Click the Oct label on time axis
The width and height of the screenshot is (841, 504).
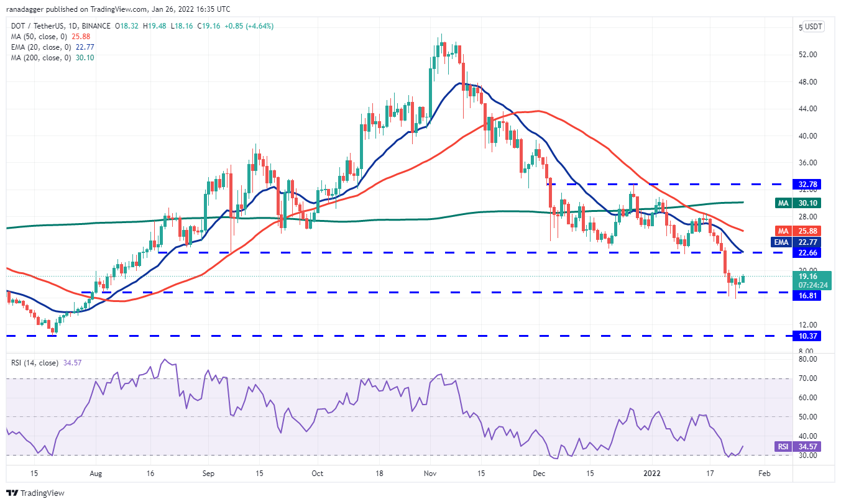coord(317,474)
